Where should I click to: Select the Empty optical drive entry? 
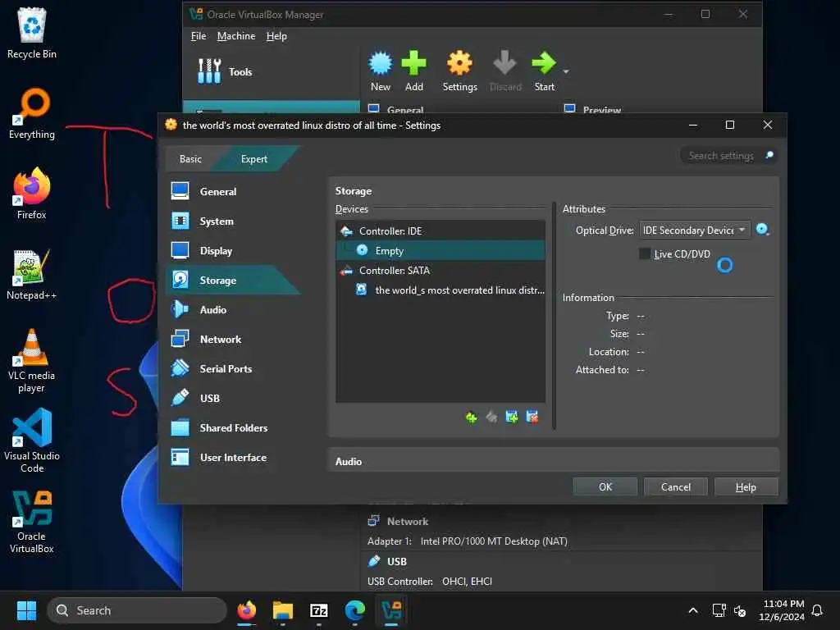[x=441, y=250]
